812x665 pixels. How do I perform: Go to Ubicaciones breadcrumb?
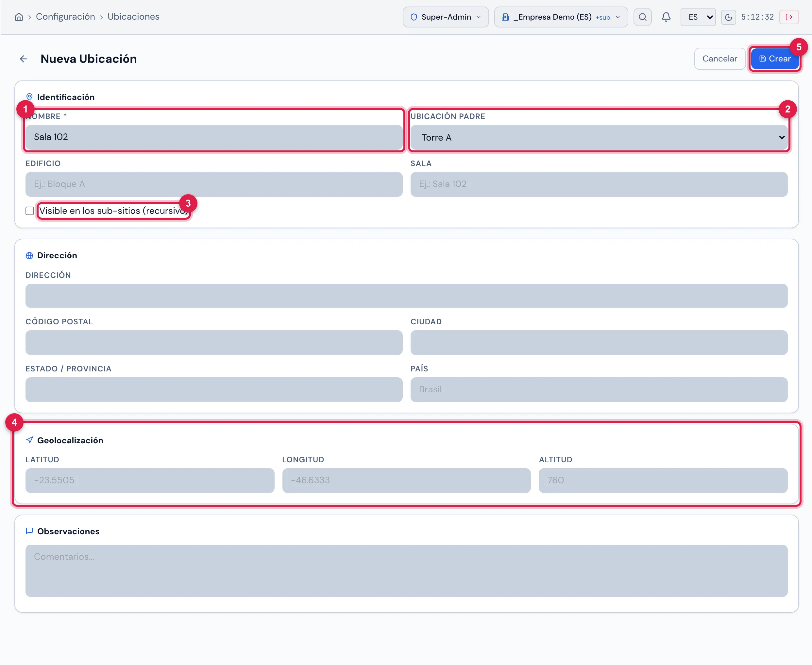(x=133, y=16)
